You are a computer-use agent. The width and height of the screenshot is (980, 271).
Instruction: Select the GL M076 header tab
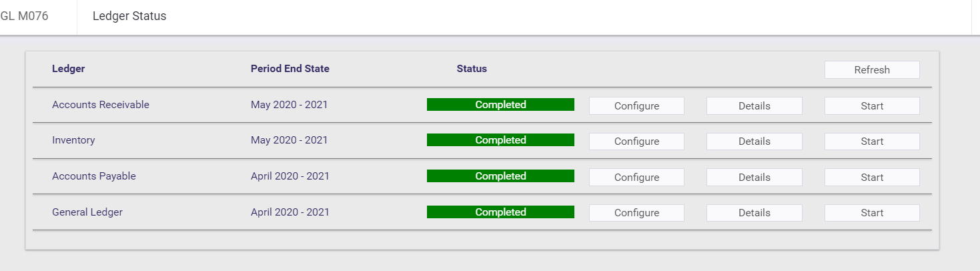click(25, 16)
